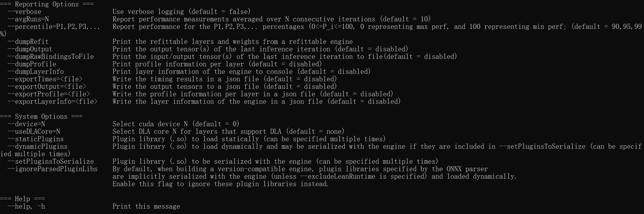Click the --exportTimes=<file> option

[x=45, y=79]
